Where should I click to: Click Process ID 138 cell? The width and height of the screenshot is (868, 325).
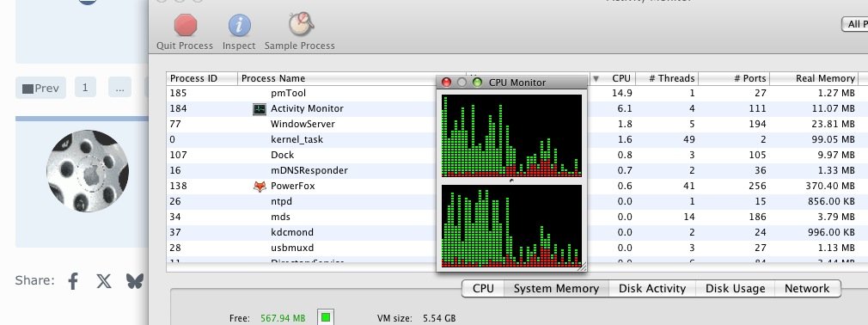(x=178, y=186)
